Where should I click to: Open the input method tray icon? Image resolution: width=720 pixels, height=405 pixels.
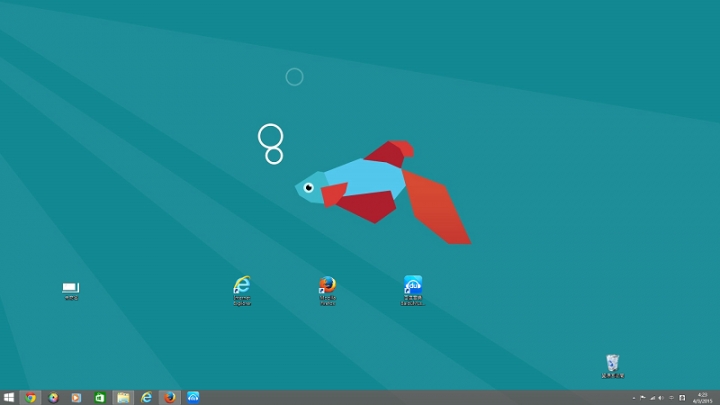(671, 398)
